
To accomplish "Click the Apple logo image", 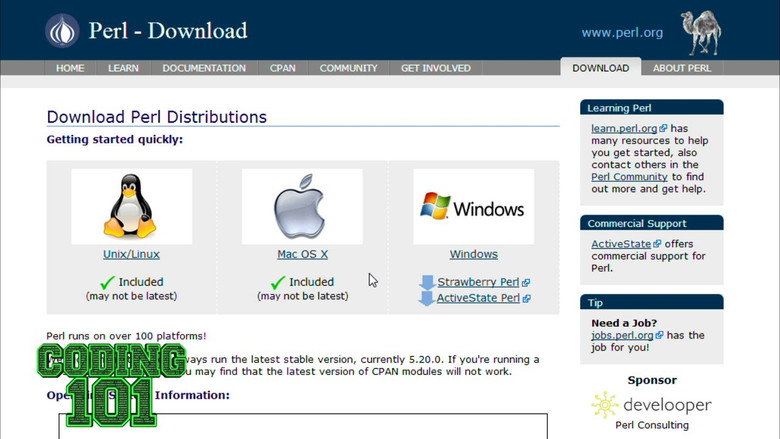I will click(x=302, y=207).
